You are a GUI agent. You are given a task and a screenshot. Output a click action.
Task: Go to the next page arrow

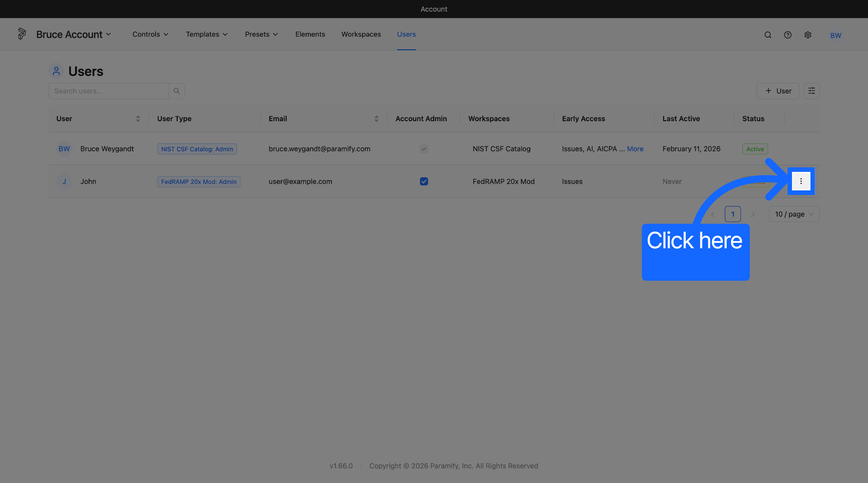click(753, 214)
